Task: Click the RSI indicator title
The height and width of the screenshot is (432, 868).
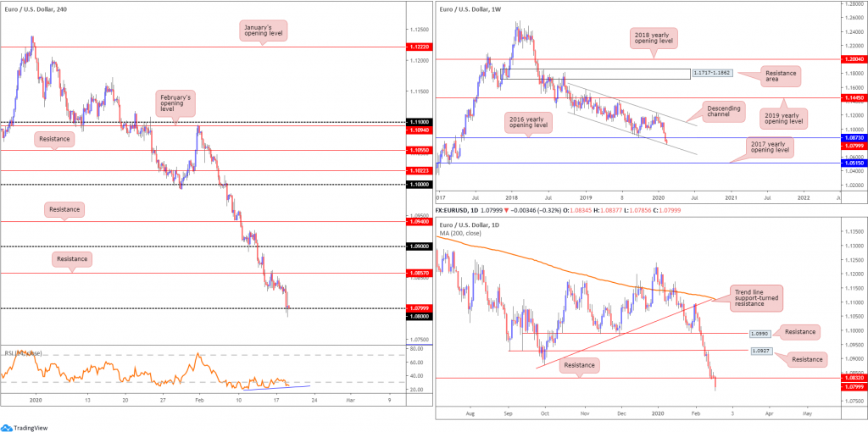Action: 22,352
